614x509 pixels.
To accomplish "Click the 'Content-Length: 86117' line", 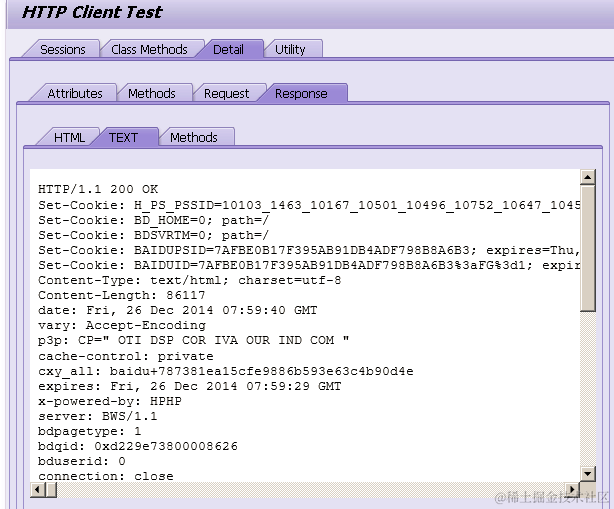I will pyautogui.click(x=121, y=295).
